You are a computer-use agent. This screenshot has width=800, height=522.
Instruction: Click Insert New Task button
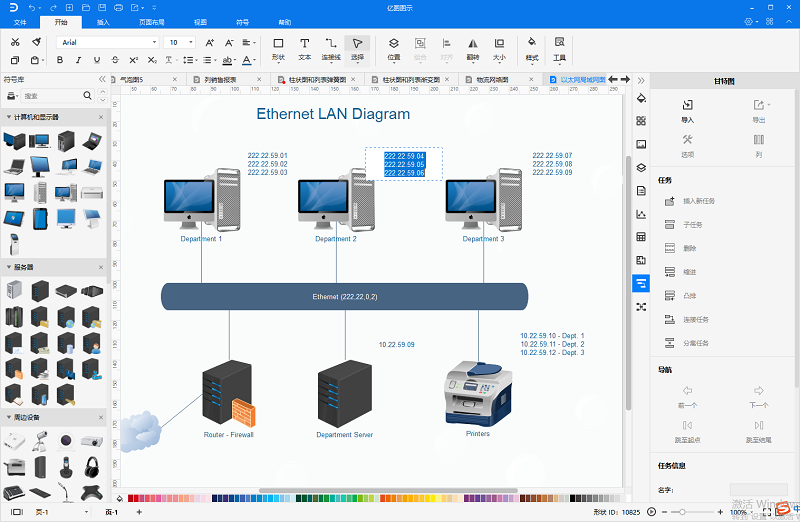tap(690, 201)
